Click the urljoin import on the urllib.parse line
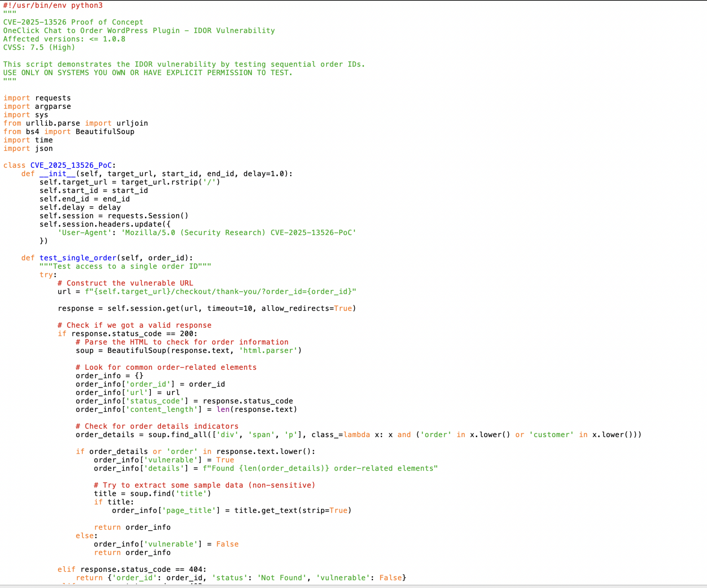The width and height of the screenshot is (707, 588). point(132,123)
